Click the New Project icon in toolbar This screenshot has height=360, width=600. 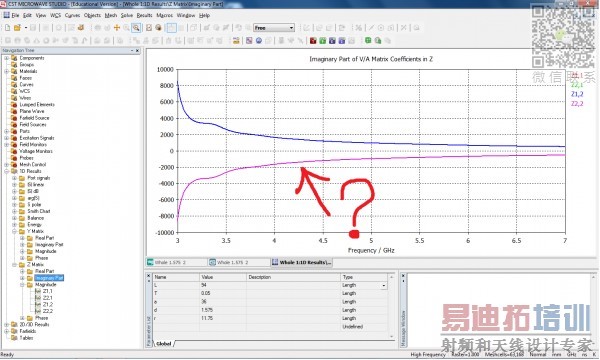[8, 28]
